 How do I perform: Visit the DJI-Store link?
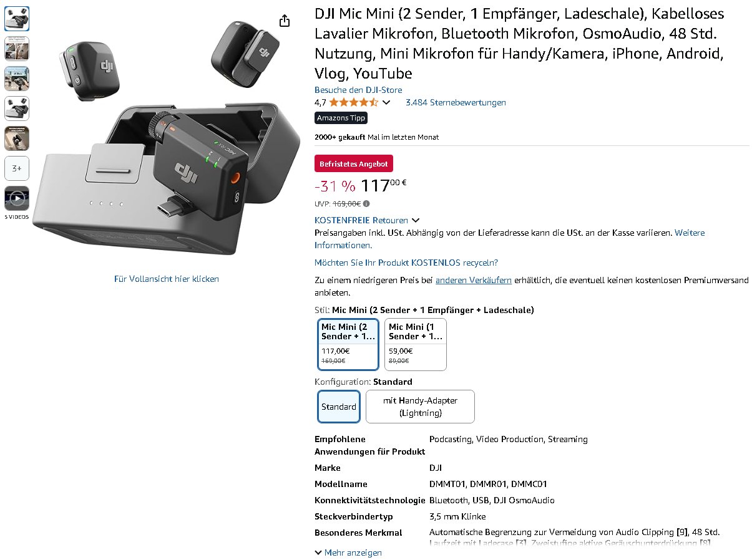click(358, 90)
